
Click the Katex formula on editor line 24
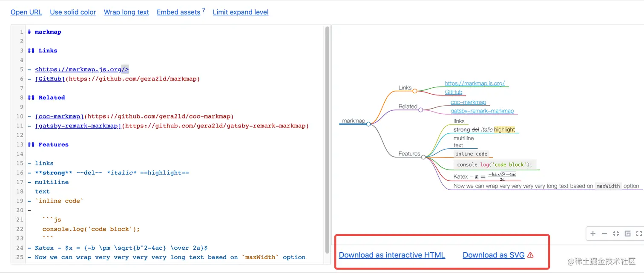click(x=136, y=247)
